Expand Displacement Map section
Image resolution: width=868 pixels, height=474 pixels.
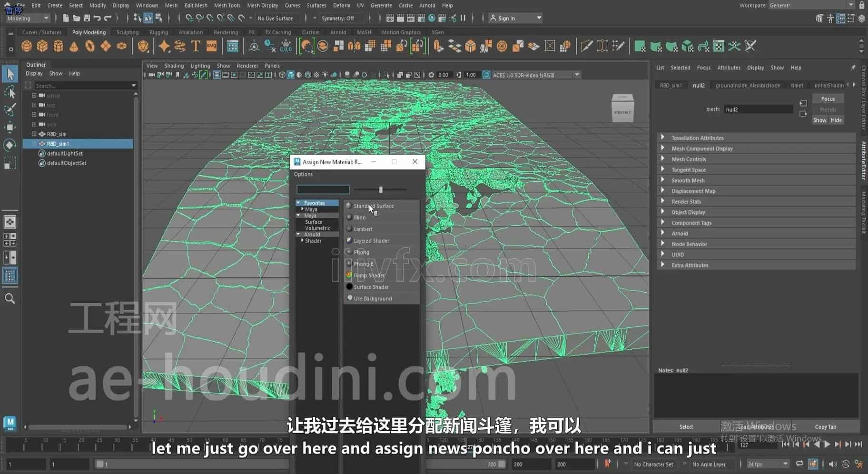coord(663,190)
